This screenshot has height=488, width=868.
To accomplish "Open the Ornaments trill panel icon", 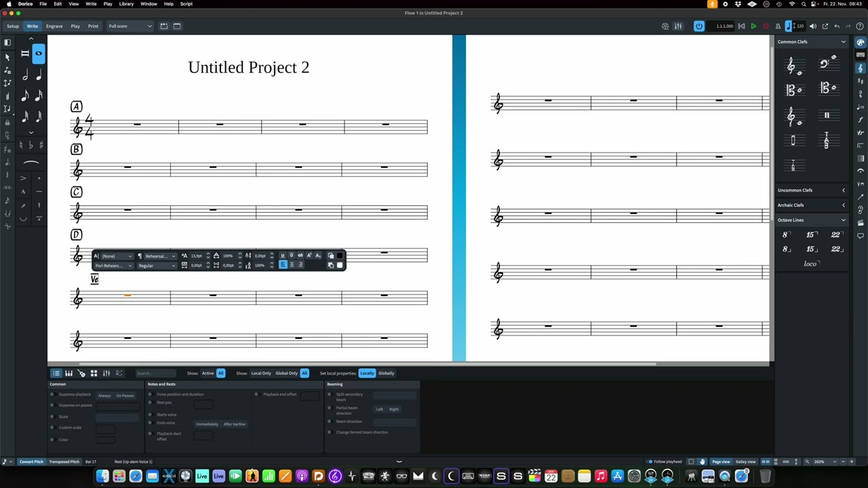I will (x=861, y=133).
